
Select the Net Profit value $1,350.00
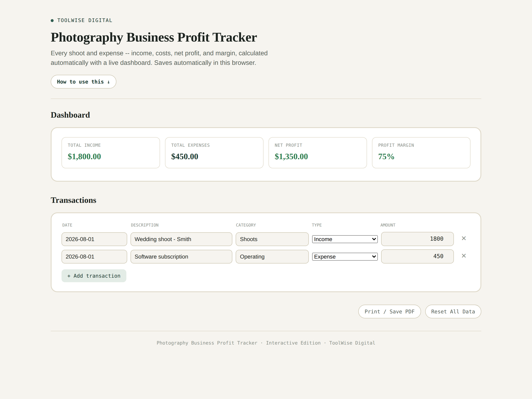[291, 156]
